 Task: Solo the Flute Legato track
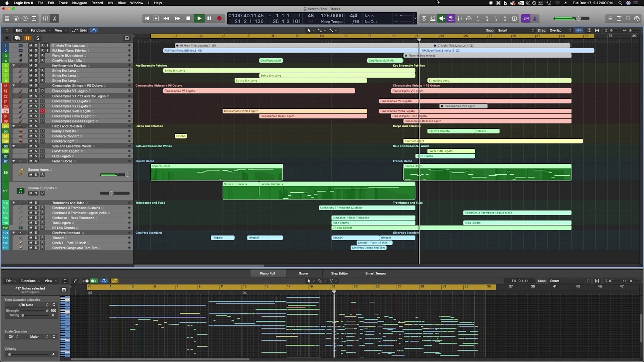[x=36, y=156]
